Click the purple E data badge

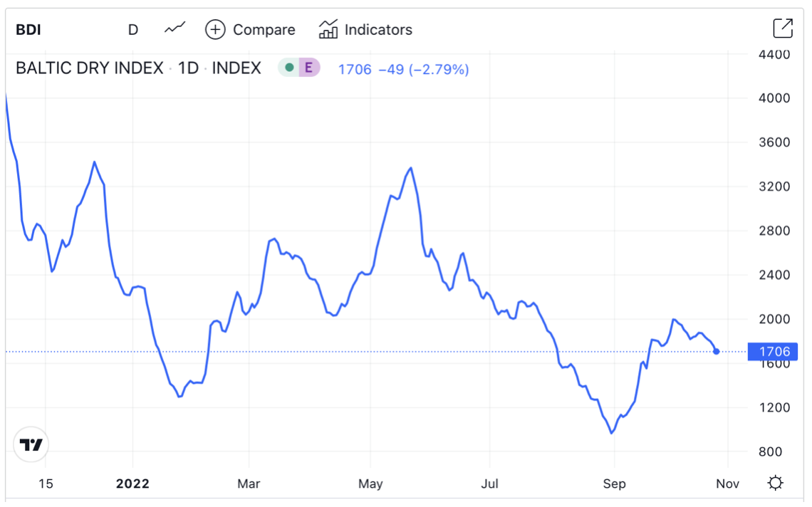tap(308, 68)
